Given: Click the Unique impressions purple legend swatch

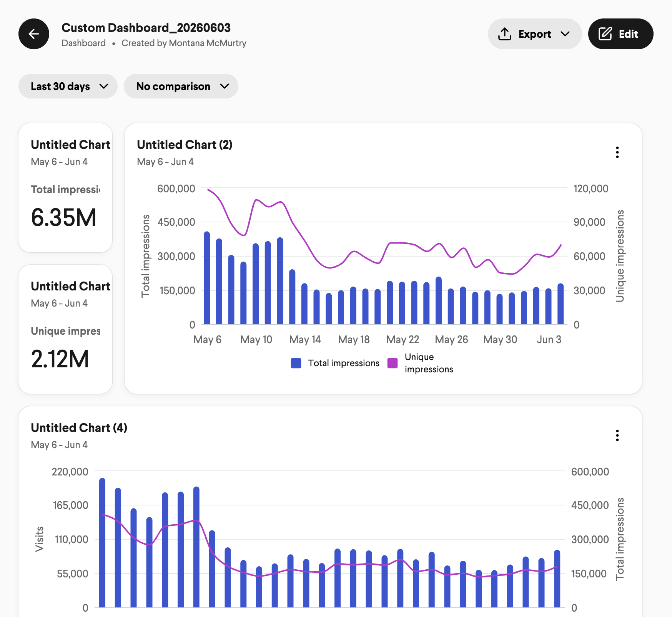Looking at the screenshot, I should pos(393,363).
